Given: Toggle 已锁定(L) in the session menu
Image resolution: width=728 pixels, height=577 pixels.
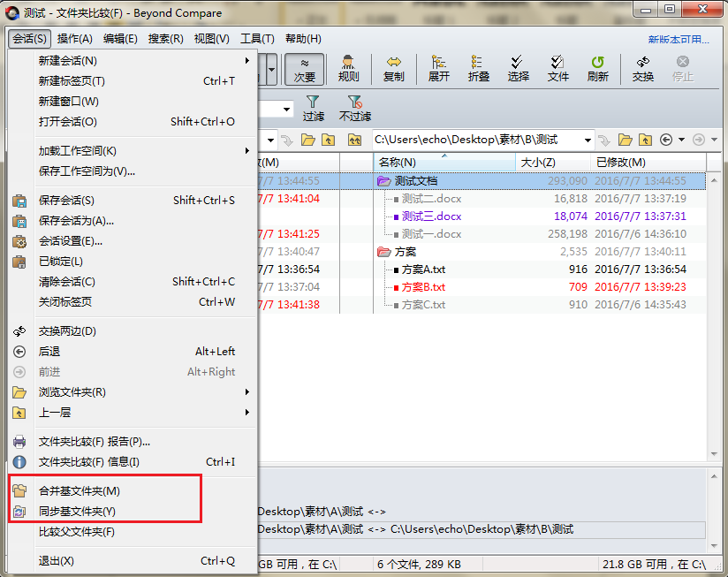Looking at the screenshot, I should click(61, 262).
